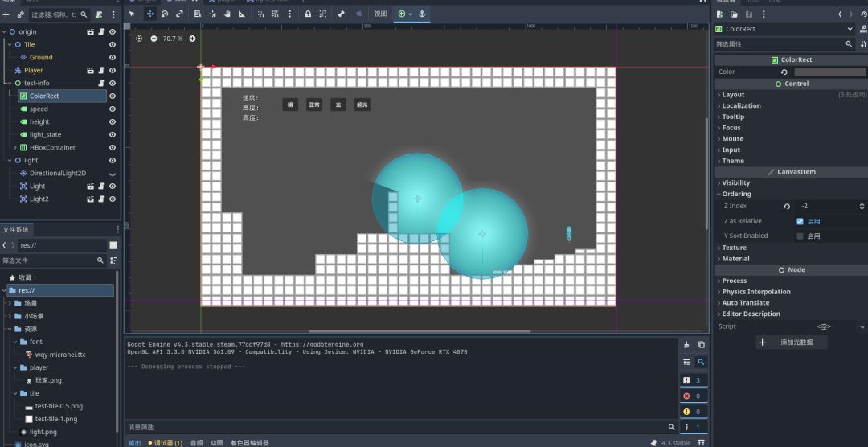Open the 视图 view menu
Image resolution: width=868 pixels, height=447 pixels.
click(380, 14)
